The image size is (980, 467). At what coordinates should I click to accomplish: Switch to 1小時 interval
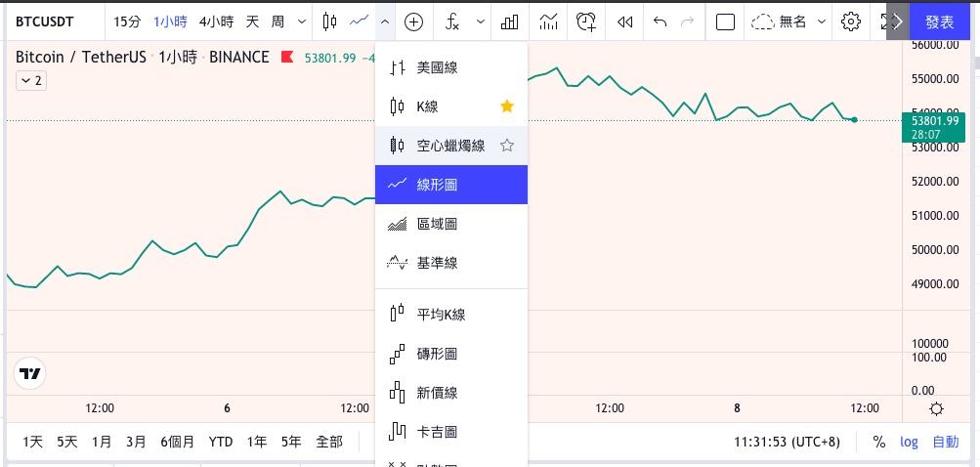(x=171, y=21)
